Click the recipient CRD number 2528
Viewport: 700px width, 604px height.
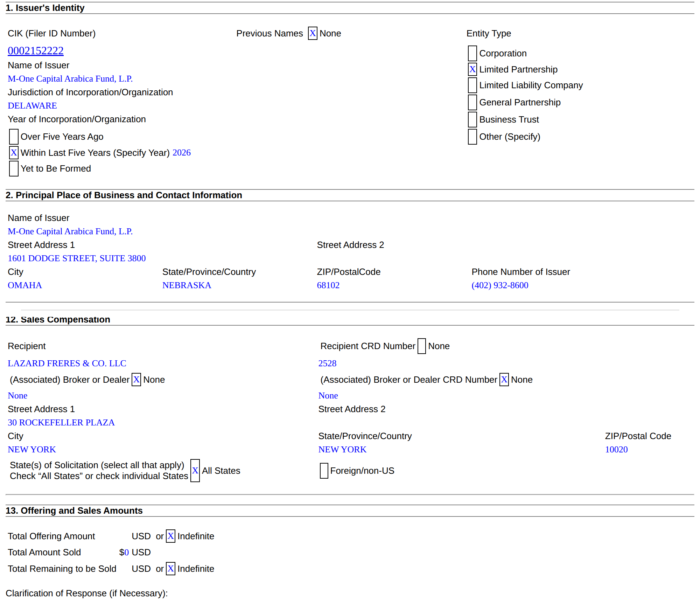coord(327,363)
